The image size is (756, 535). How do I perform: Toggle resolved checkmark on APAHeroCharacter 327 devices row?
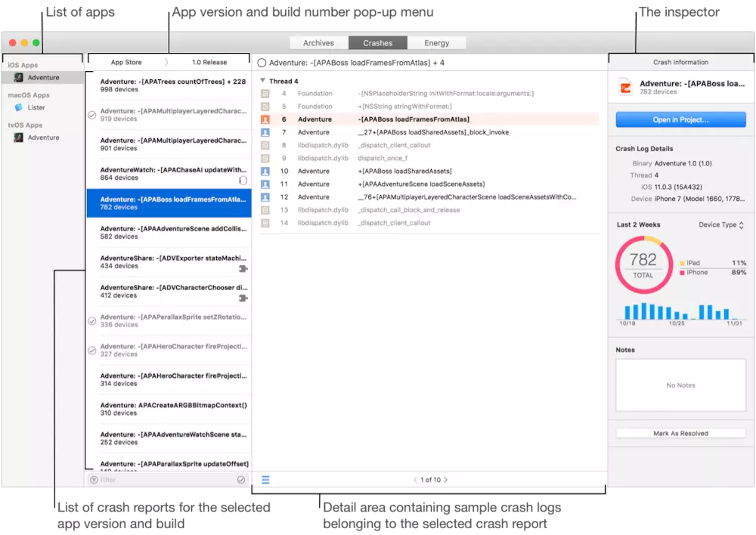pyautogui.click(x=92, y=351)
